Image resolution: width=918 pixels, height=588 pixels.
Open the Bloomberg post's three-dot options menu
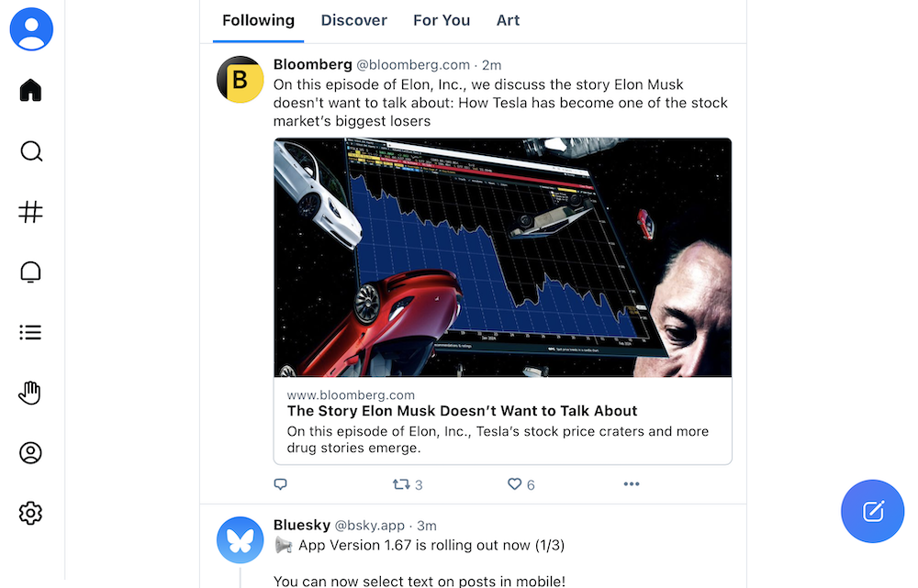[631, 484]
